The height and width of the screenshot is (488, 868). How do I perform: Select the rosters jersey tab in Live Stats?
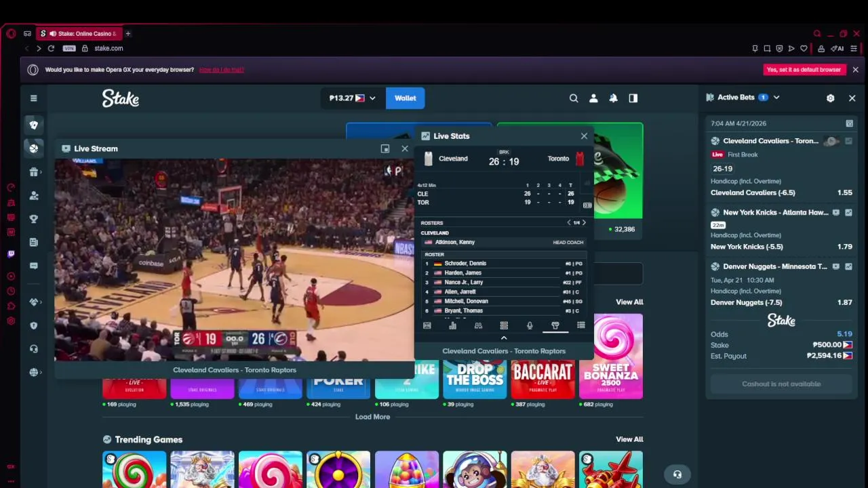555,326
